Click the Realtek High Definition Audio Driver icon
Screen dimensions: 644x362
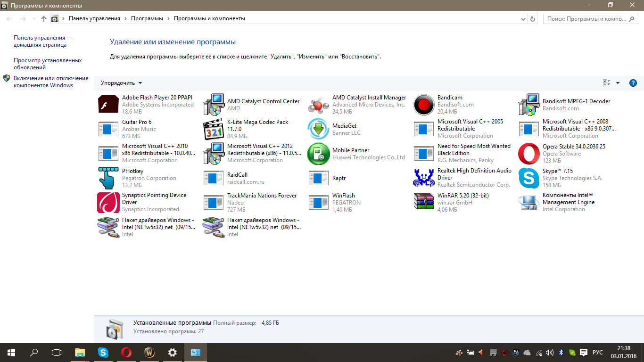click(423, 178)
